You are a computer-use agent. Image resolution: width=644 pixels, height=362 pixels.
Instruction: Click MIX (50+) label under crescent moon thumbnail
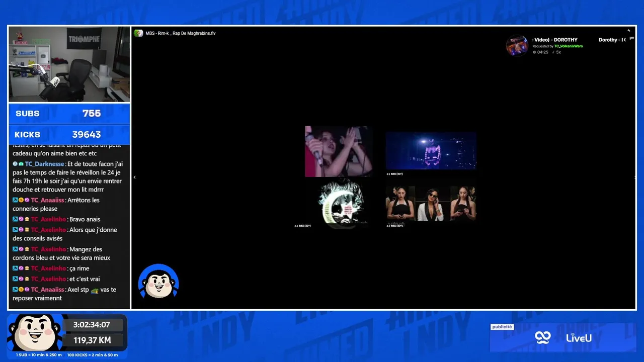[x=302, y=226]
